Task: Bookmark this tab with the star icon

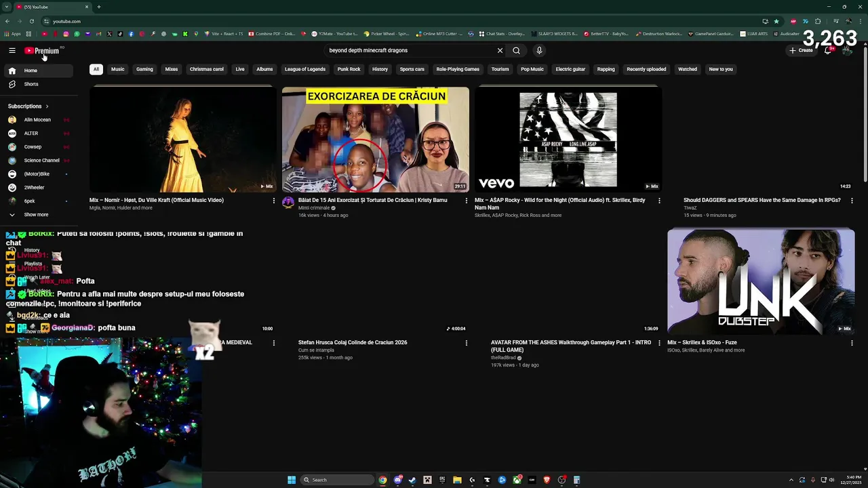Action: tap(776, 21)
